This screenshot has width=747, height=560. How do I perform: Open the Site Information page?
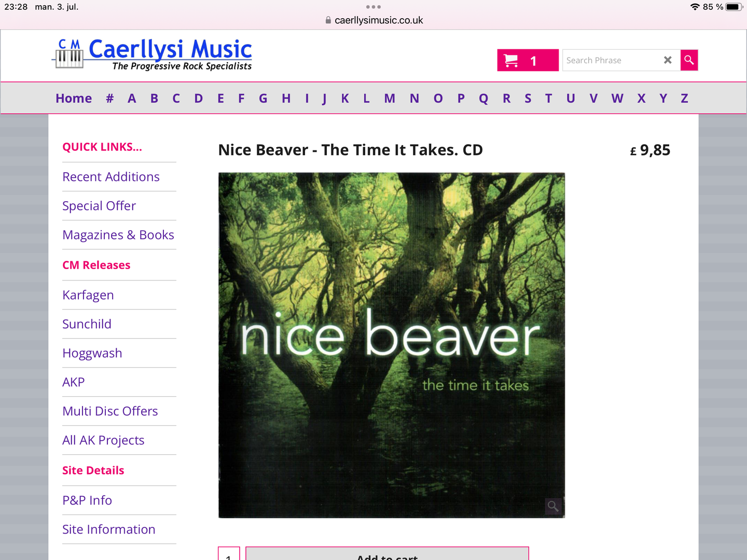[x=109, y=529]
